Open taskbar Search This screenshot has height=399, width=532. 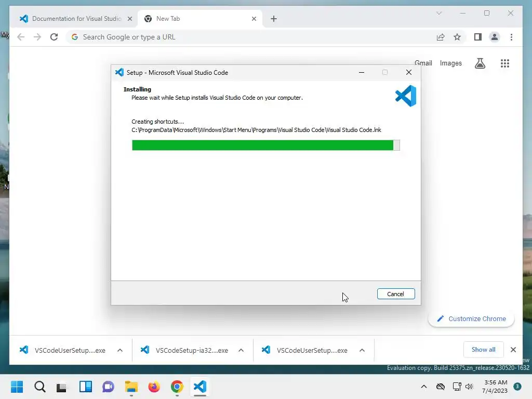point(39,387)
